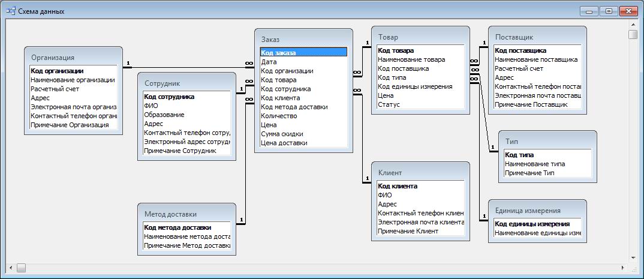Click Наименование типа in Тип table
The width and height of the screenshot is (644, 279).
point(535,164)
